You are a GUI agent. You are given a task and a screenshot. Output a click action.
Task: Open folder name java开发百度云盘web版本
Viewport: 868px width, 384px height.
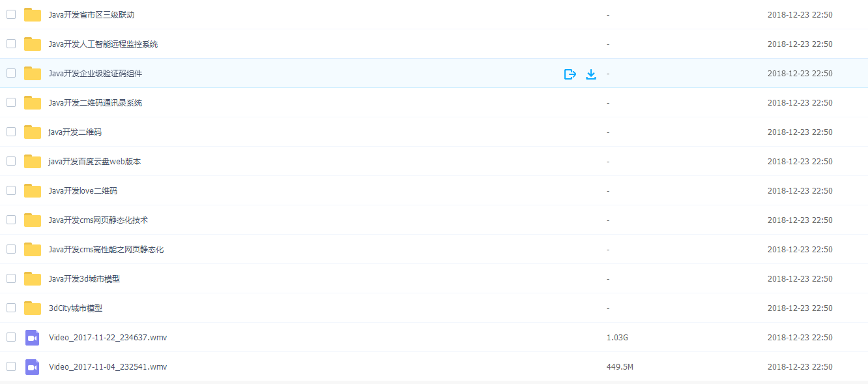94,162
